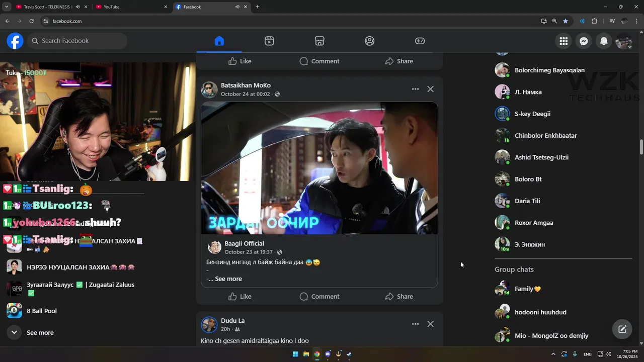This screenshot has height=362, width=644.
Task: Open the browser Extensions puzzle icon
Action: (594, 21)
